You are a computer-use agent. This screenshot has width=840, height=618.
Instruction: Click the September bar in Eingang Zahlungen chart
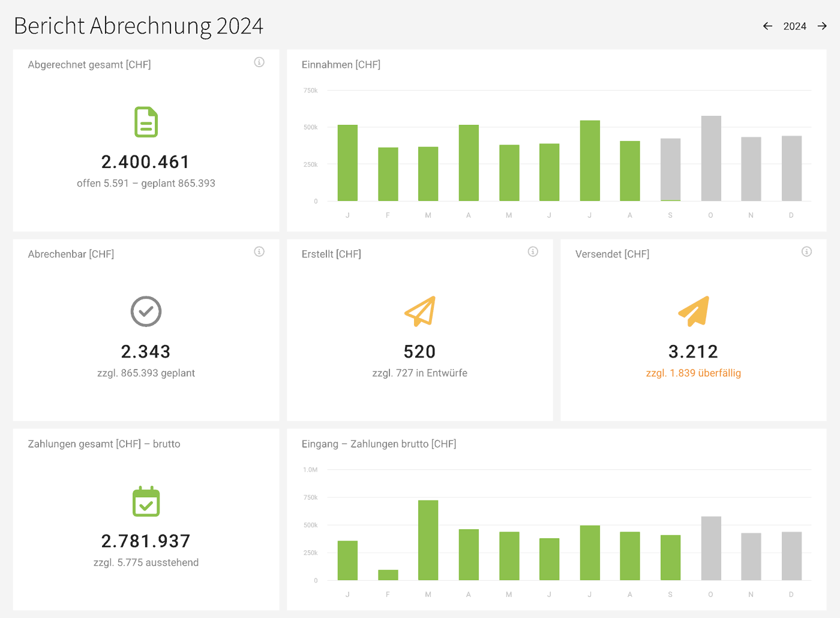pyautogui.click(x=671, y=557)
